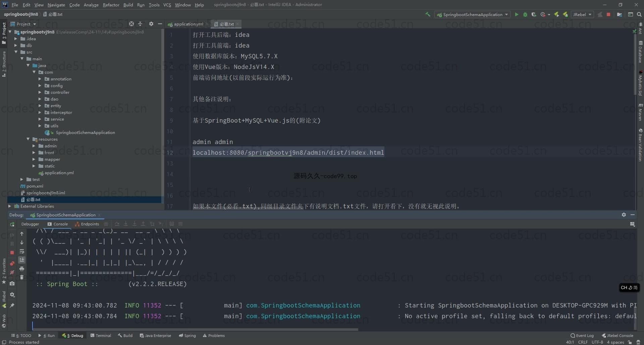Viewport: 644px width, 345px height.
Task: Click the red Stop icon in the top toolbar
Action: coord(608,14)
